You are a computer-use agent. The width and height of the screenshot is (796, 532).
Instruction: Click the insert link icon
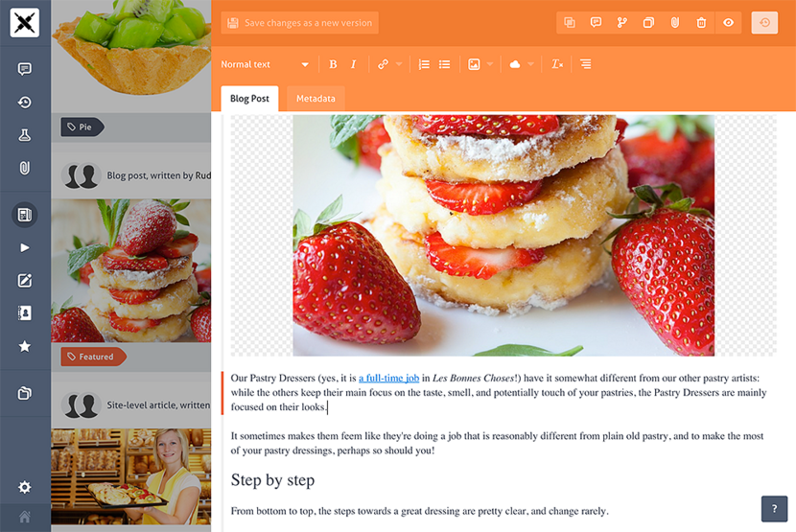tap(384, 64)
